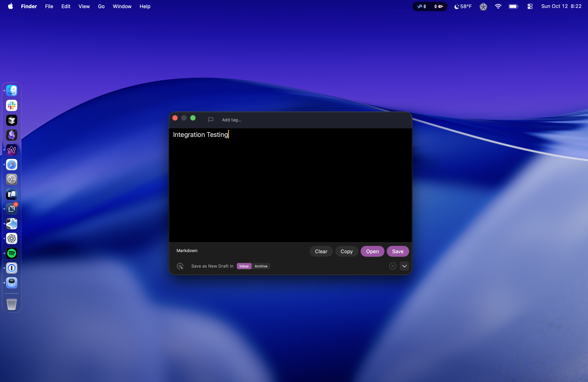Open Slack from the Dock
Viewport: 588px width, 382px height.
tap(12, 105)
